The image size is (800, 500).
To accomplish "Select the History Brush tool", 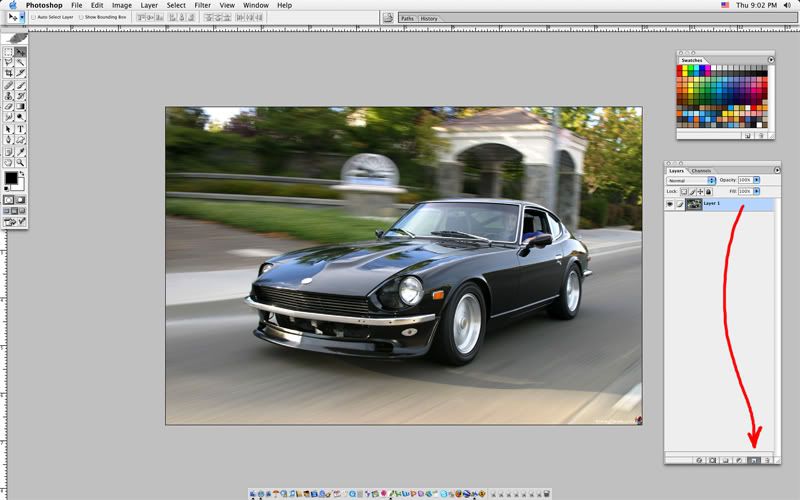I will click(x=20, y=96).
